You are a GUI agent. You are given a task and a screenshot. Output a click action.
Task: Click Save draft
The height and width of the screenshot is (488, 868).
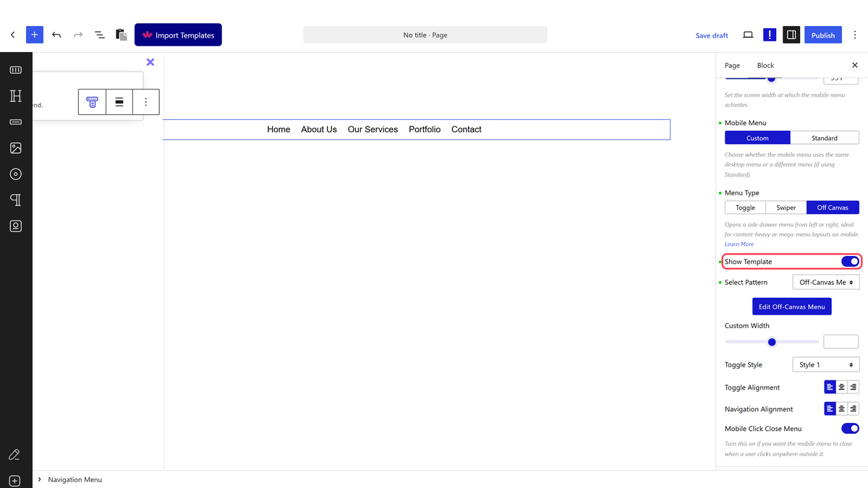coord(712,35)
